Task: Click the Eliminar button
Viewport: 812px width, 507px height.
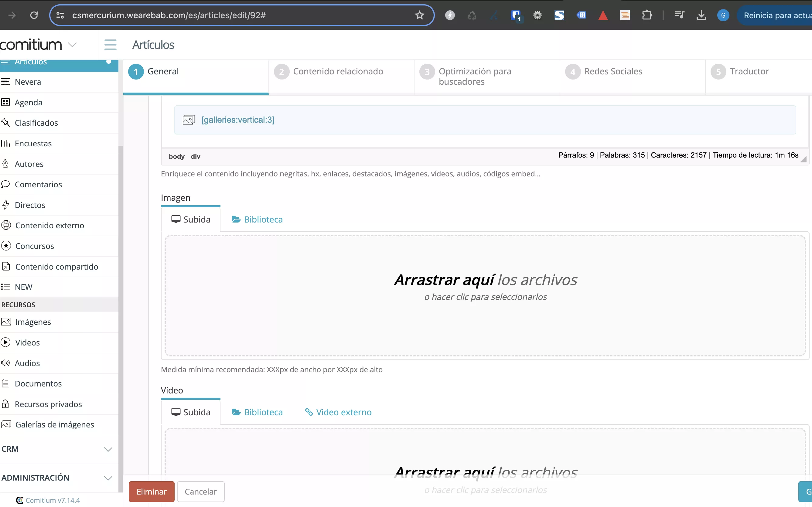Action: click(152, 492)
